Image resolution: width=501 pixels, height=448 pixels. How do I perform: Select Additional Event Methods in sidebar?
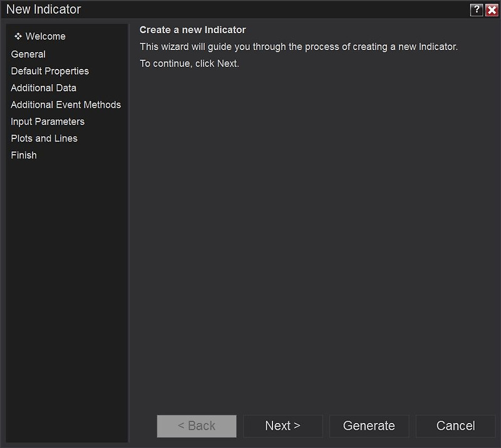tap(66, 105)
